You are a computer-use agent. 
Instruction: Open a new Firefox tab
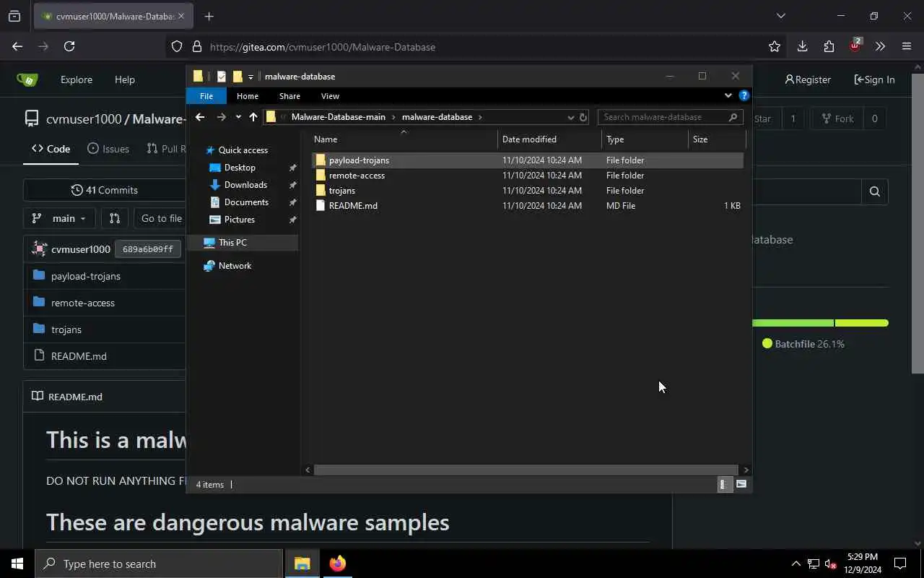(x=209, y=16)
